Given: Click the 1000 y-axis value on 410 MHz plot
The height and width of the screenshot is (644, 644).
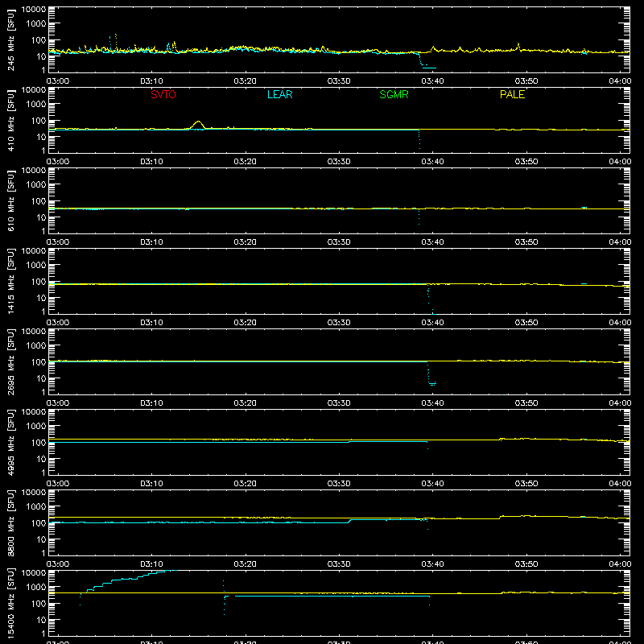Looking at the screenshot, I should (x=36, y=105).
